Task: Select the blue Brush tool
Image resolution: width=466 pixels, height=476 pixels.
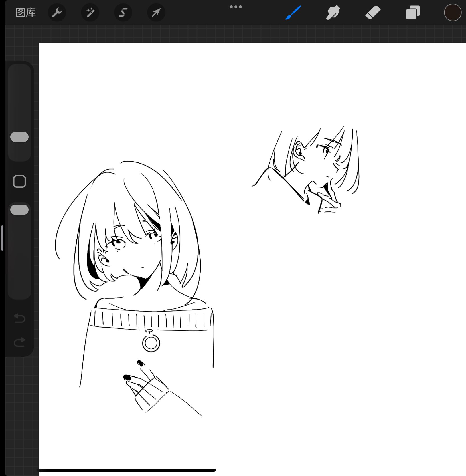Action: coord(293,13)
